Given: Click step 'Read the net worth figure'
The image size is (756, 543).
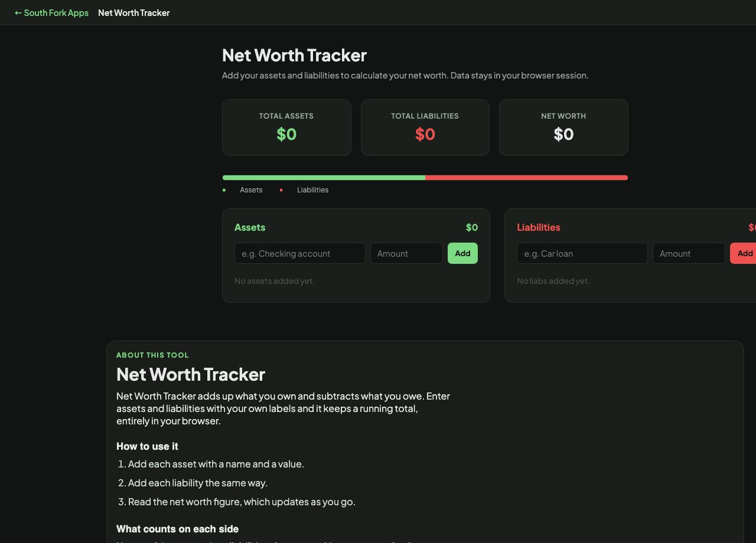Looking at the screenshot, I should pos(242,502).
